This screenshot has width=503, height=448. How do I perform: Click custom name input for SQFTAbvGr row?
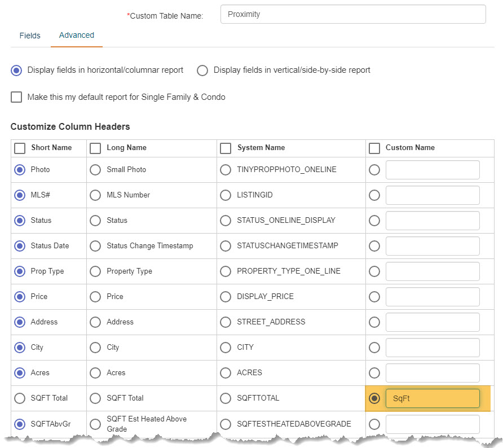click(x=433, y=424)
